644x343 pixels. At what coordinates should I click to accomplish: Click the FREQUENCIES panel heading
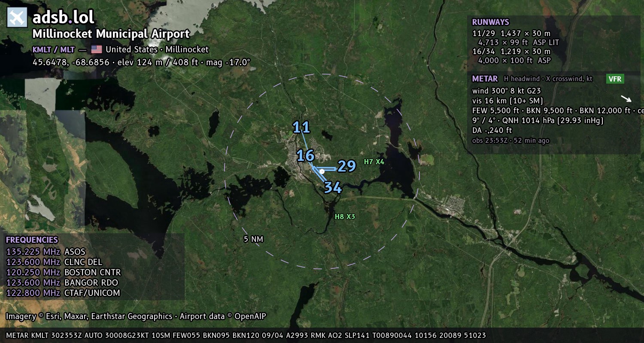(32, 240)
